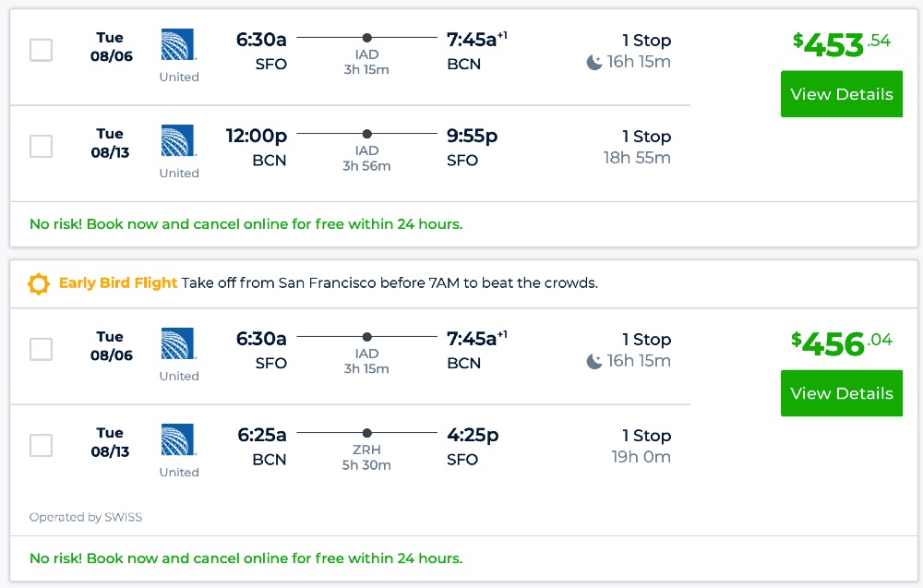Open View Details for $453.54 fare
The width and height of the screenshot is (923, 588).
[841, 94]
